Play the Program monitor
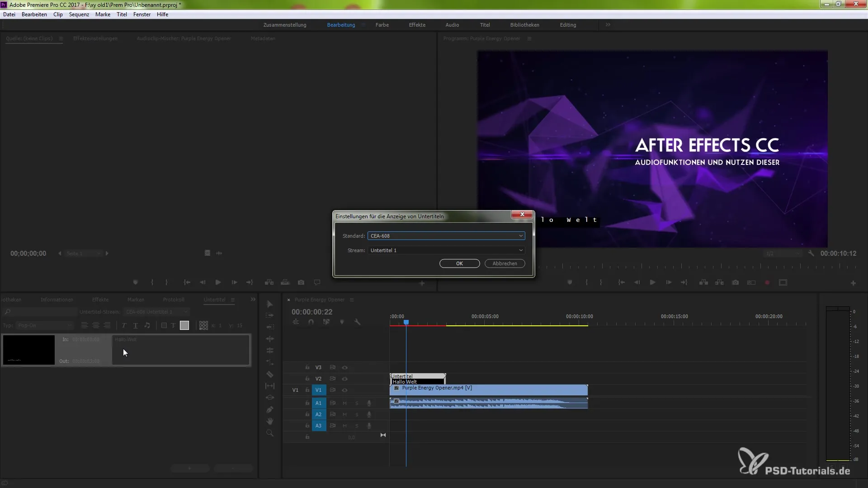 653,282
